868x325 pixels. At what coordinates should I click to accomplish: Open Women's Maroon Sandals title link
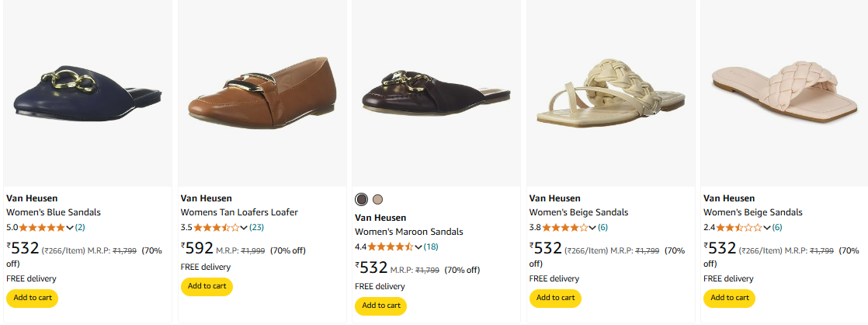click(409, 232)
